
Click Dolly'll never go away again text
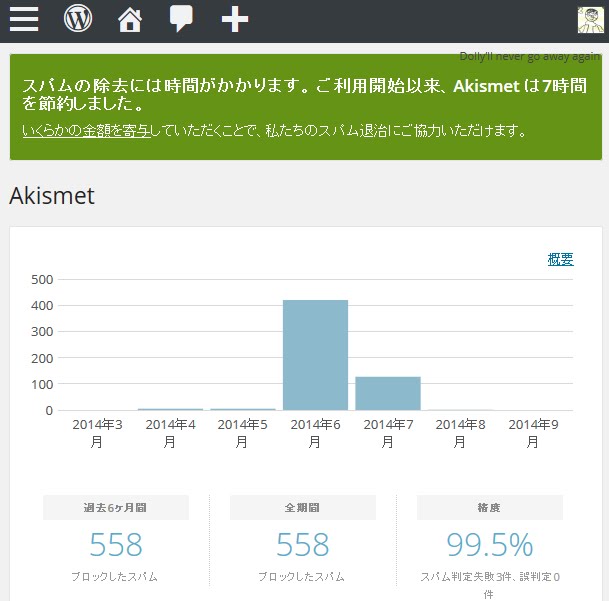pos(530,56)
